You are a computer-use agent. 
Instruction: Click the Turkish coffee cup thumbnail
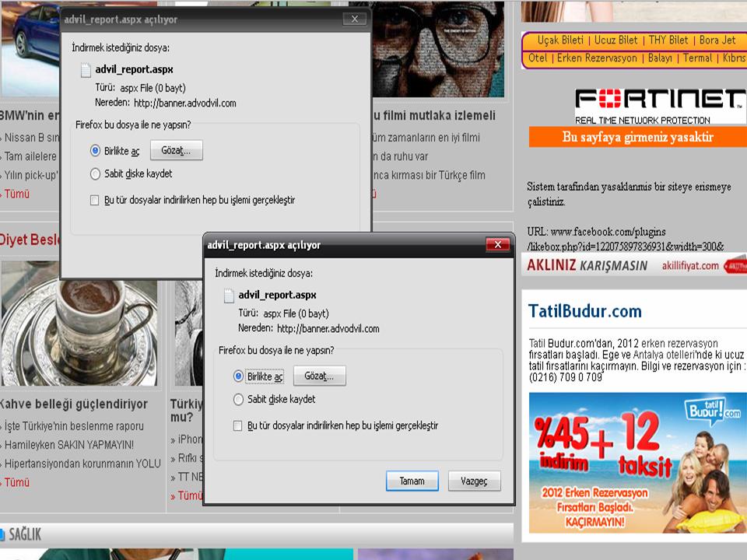click(78, 323)
